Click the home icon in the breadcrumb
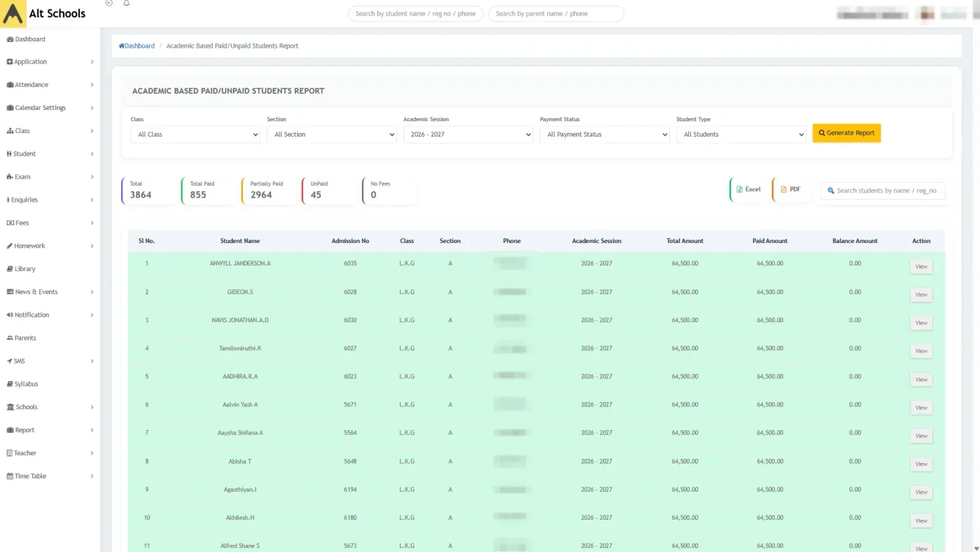This screenshot has width=980, height=552. point(121,46)
